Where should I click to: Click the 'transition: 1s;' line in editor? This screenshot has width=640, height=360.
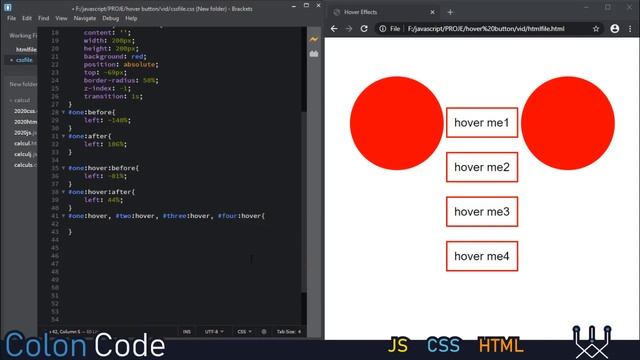[113, 96]
